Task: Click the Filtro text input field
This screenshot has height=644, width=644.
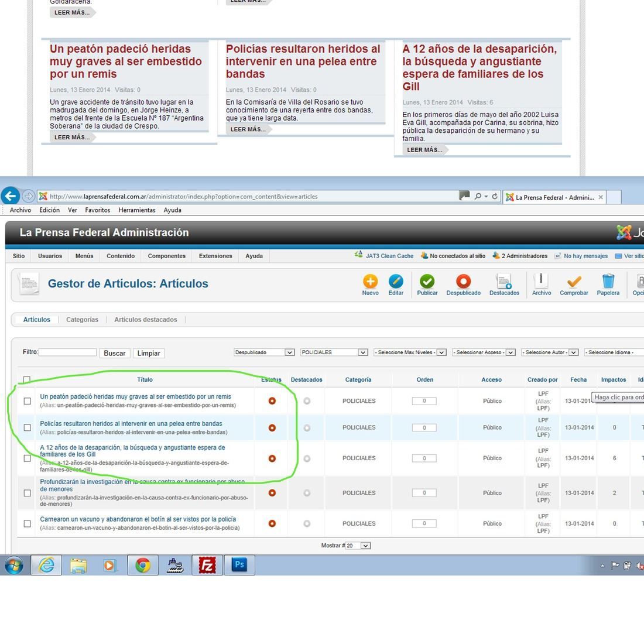Action: pos(67,352)
